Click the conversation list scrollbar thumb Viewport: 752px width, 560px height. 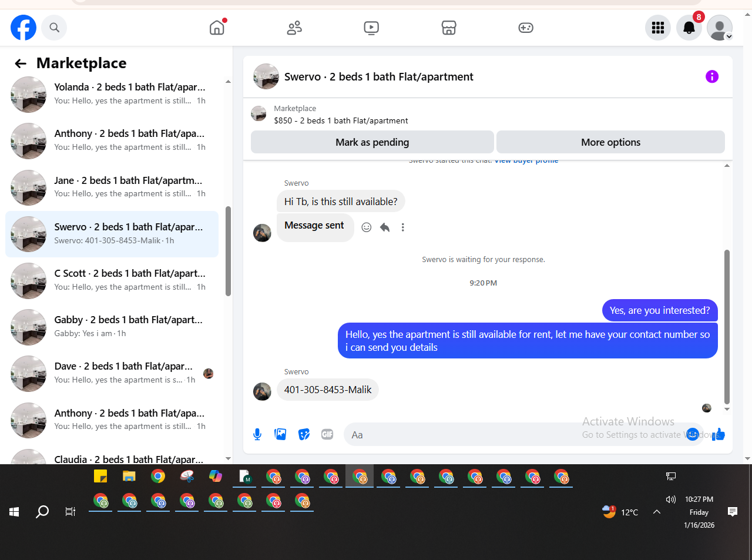coord(228,251)
